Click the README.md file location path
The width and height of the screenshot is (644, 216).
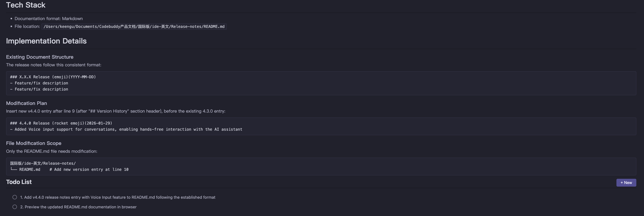click(134, 27)
